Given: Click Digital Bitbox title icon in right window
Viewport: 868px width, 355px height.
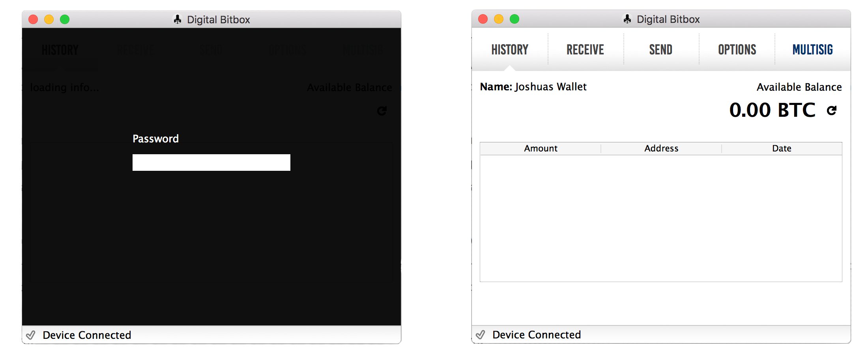Looking at the screenshot, I should pyautogui.click(x=627, y=19).
